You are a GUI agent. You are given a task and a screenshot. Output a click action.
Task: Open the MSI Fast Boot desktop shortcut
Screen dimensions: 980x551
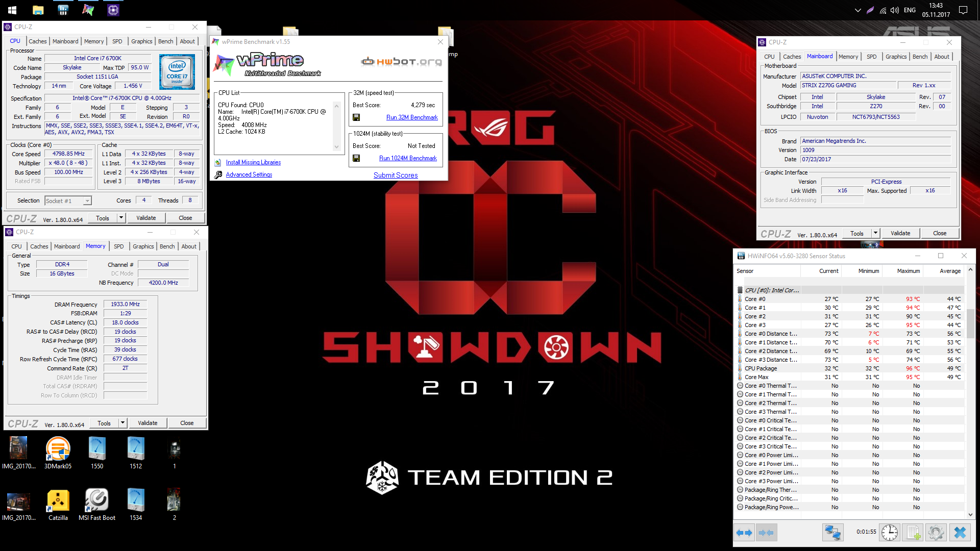pyautogui.click(x=97, y=505)
